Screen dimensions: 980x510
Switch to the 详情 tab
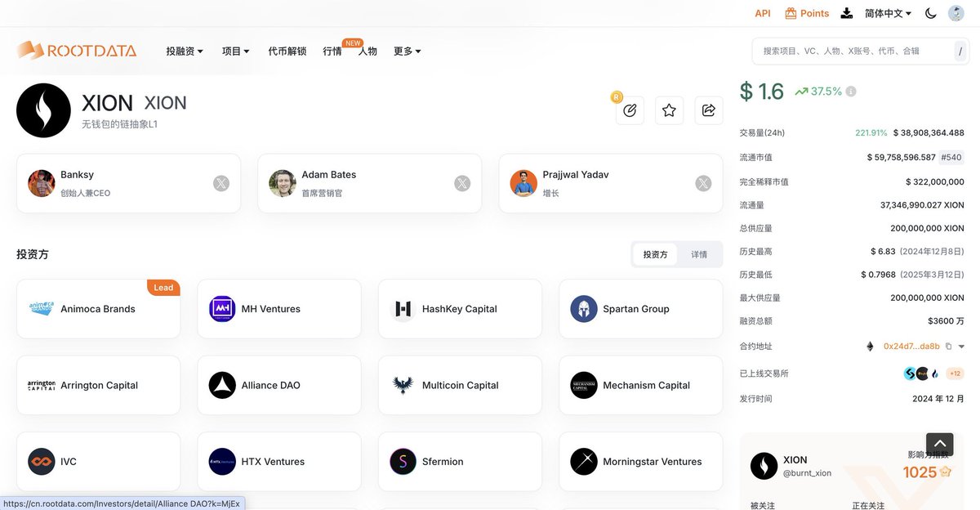[699, 254]
